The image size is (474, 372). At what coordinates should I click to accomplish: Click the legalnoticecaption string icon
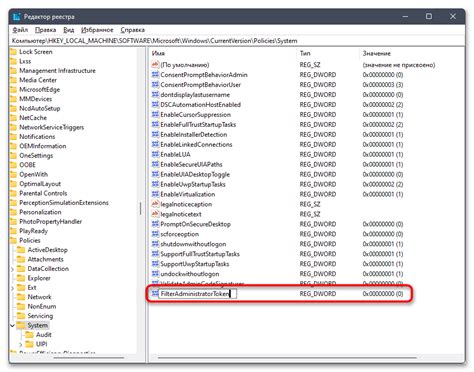[155, 204]
